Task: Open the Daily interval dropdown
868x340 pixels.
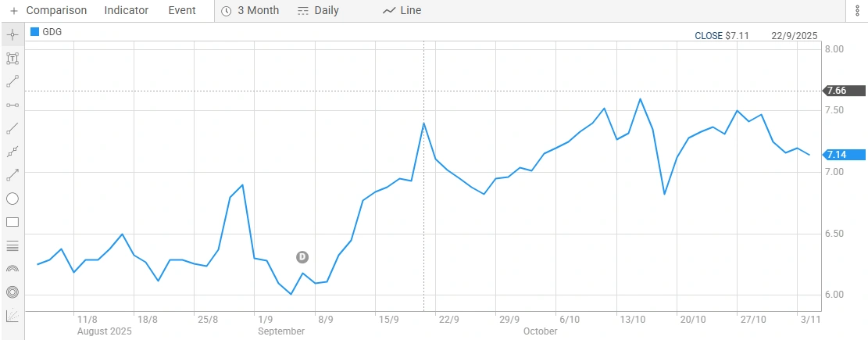Action: 318,11
